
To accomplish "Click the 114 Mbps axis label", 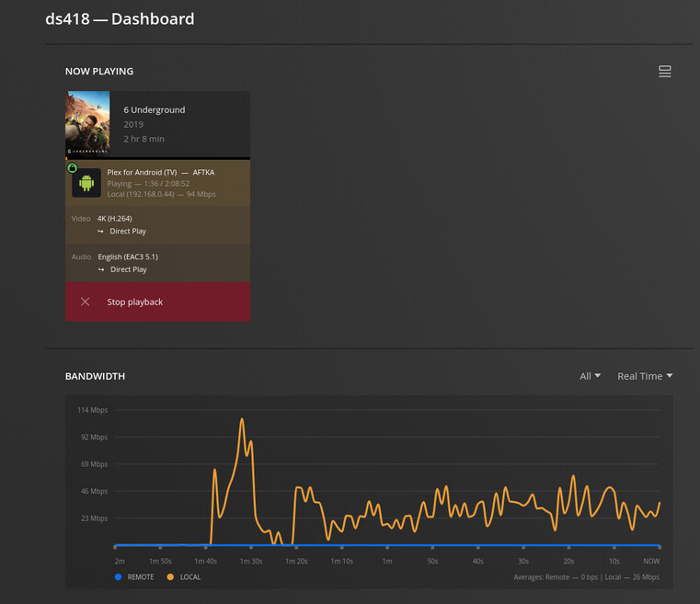I will click(92, 410).
